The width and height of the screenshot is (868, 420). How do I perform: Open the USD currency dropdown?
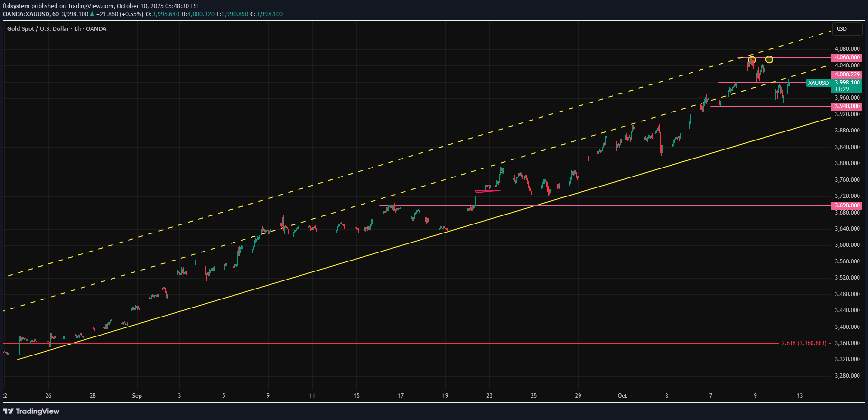click(x=847, y=29)
